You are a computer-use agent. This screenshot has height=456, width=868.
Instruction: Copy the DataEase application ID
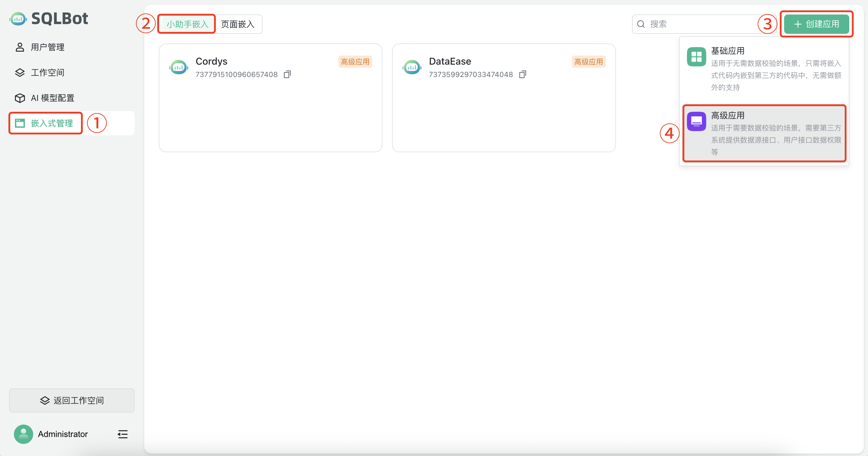tap(522, 74)
